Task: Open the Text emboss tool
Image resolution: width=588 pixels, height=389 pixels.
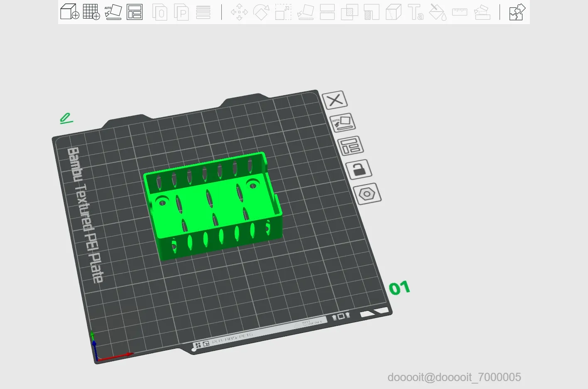Action: tap(415, 12)
